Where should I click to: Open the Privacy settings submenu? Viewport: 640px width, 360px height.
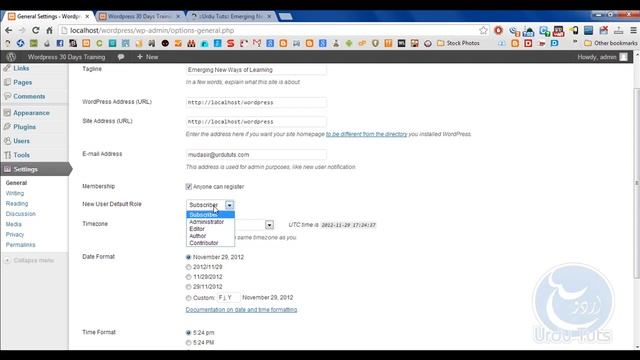click(15, 235)
